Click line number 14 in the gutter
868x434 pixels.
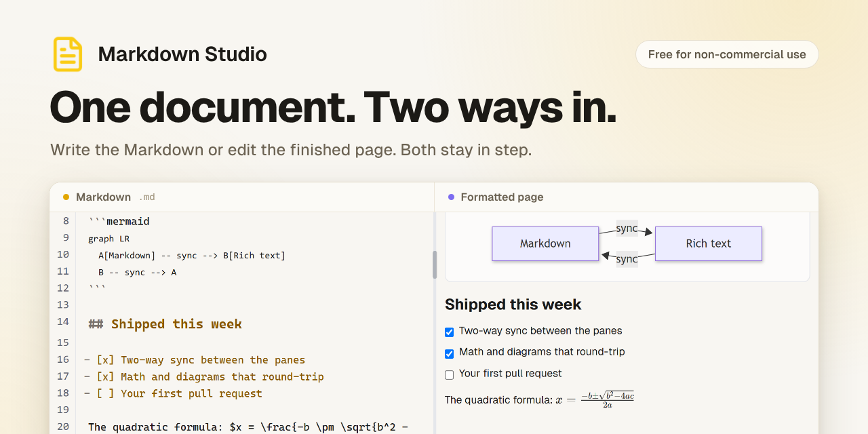coord(63,321)
